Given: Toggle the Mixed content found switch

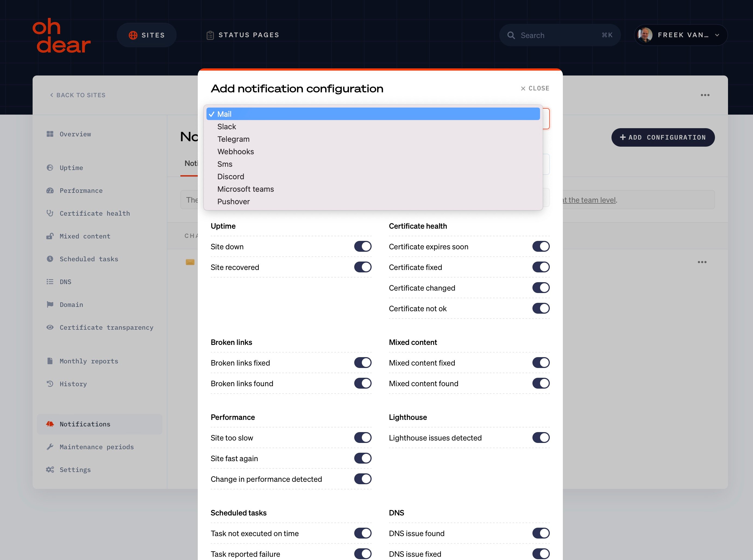Looking at the screenshot, I should click(541, 383).
